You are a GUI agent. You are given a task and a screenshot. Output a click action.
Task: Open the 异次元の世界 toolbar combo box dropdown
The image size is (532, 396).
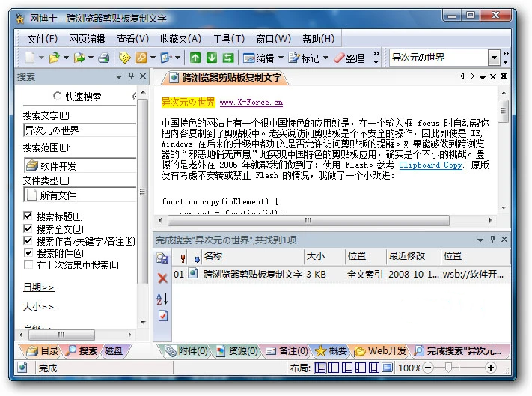[495, 58]
